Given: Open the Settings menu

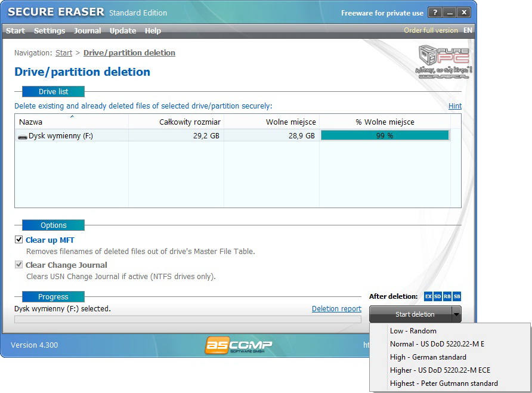Looking at the screenshot, I should pos(50,30).
